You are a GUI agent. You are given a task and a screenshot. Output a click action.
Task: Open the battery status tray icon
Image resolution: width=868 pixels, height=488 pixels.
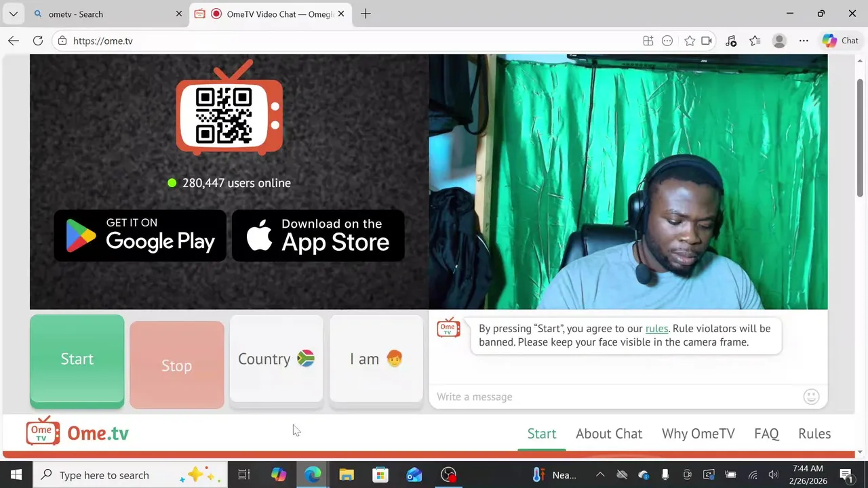pyautogui.click(x=730, y=474)
